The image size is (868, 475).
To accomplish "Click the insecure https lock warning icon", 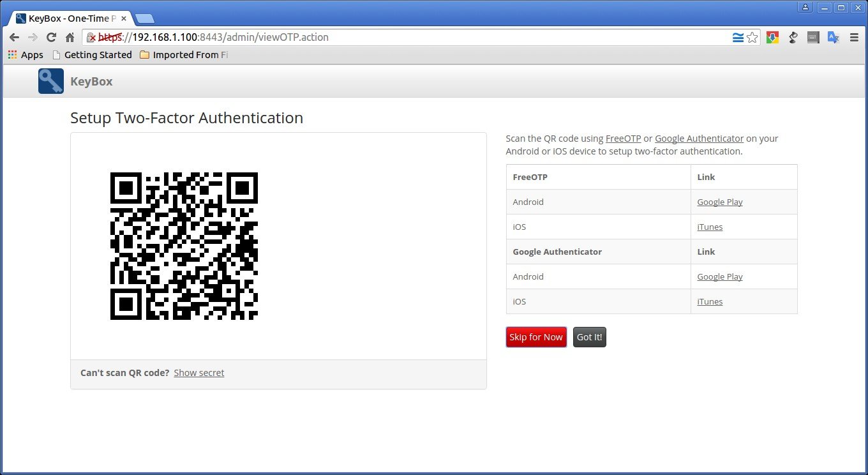I will tap(91, 38).
